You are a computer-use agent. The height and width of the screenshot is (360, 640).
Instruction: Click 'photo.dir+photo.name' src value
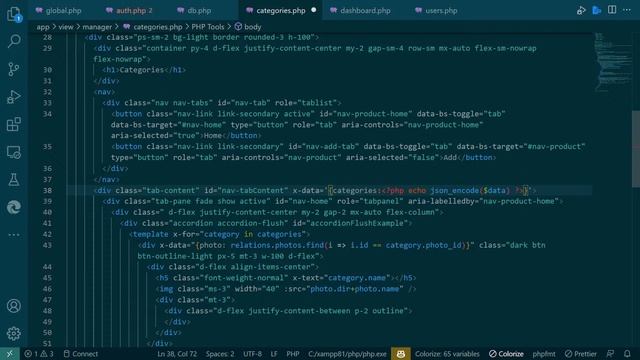355,289
